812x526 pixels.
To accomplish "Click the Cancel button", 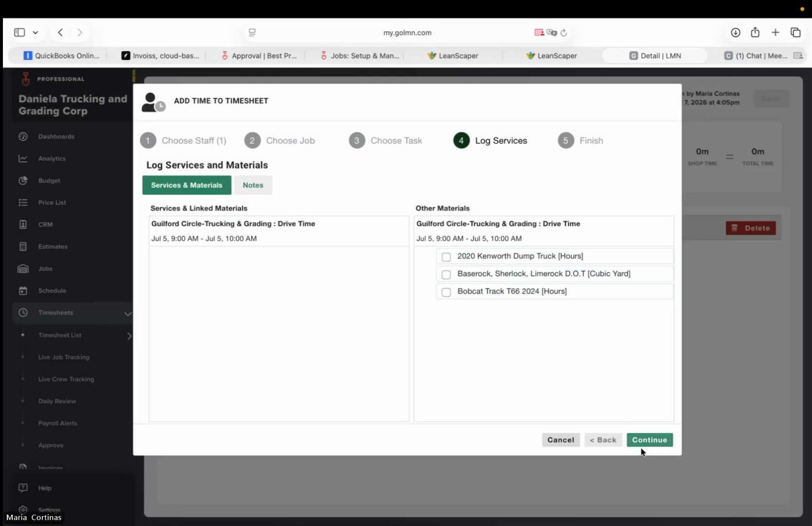I will click(x=561, y=440).
